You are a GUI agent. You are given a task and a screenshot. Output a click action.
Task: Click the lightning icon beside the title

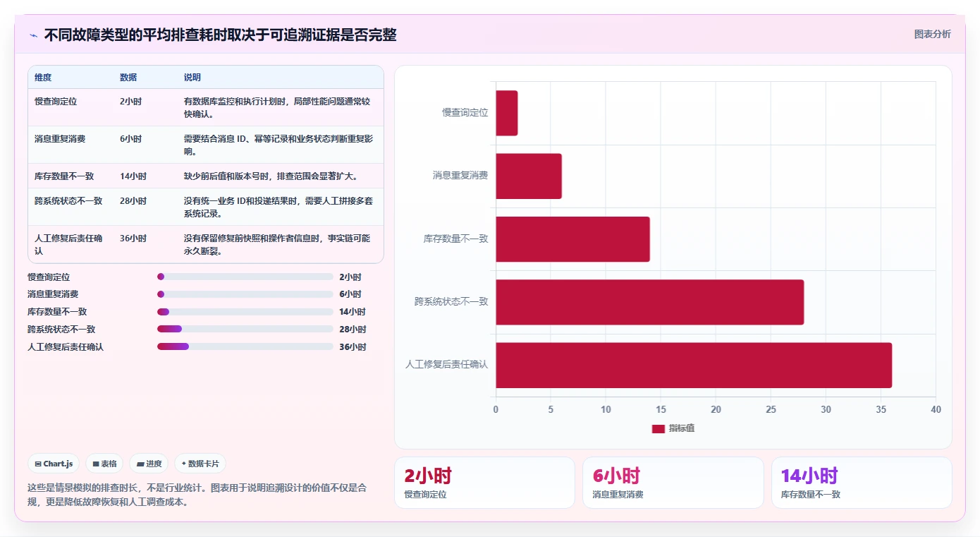pyautogui.click(x=33, y=35)
